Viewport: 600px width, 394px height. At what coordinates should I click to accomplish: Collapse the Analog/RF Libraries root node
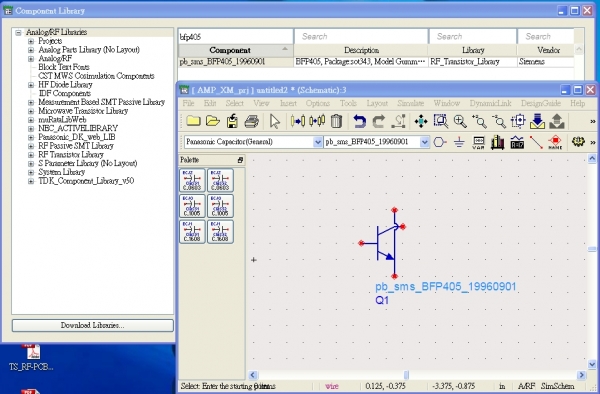pyautogui.click(x=18, y=33)
